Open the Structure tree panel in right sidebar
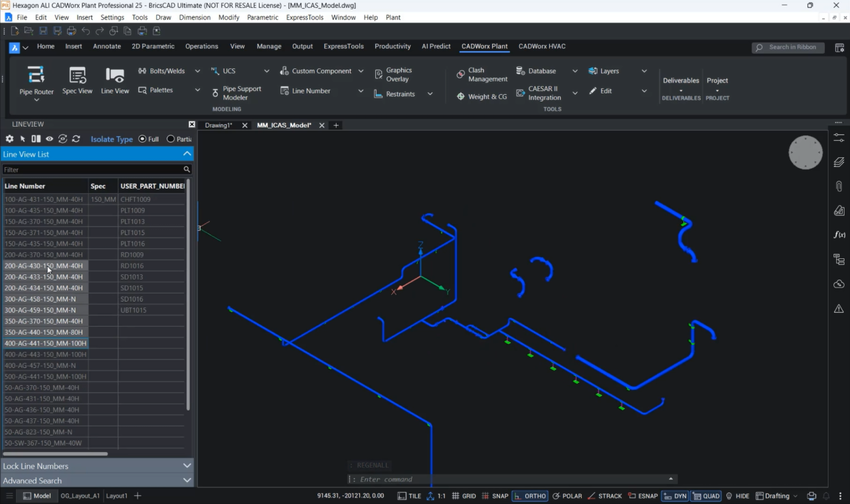 coord(839,260)
